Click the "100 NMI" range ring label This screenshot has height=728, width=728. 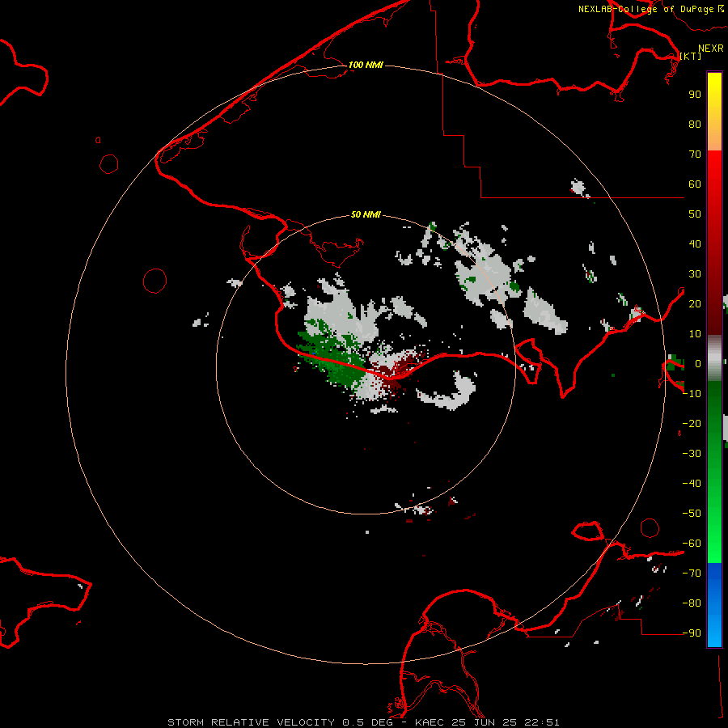(x=366, y=65)
